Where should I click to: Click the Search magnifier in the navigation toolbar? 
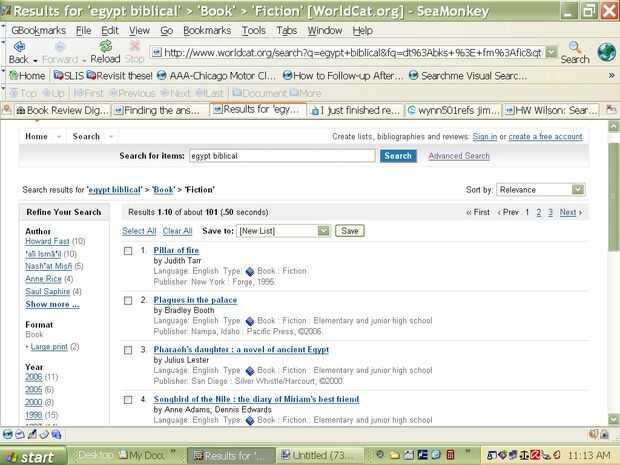coord(575,47)
